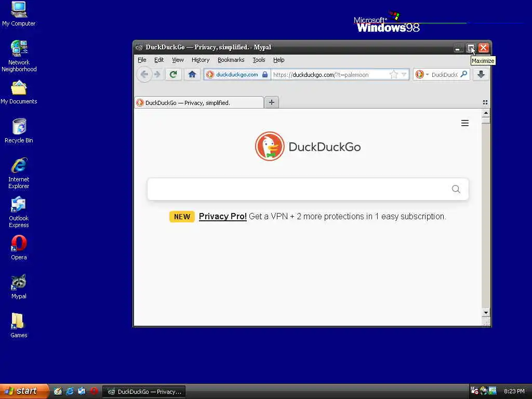Close the Mypal browser window
The width and height of the screenshot is (532, 399).
pos(484,48)
